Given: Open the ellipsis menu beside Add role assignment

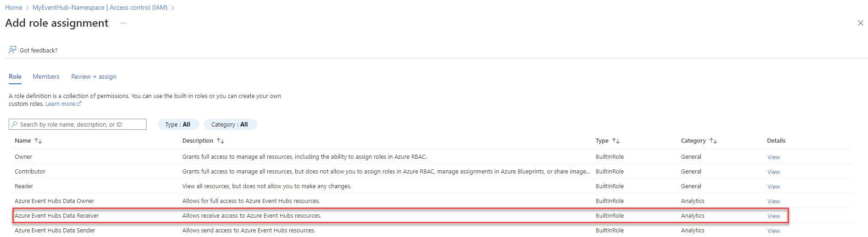Looking at the screenshot, I should pyautogui.click(x=123, y=23).
